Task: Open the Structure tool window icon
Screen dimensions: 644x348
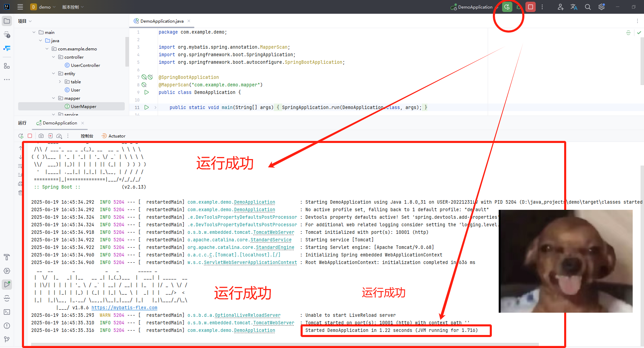Action: [7, 66]
